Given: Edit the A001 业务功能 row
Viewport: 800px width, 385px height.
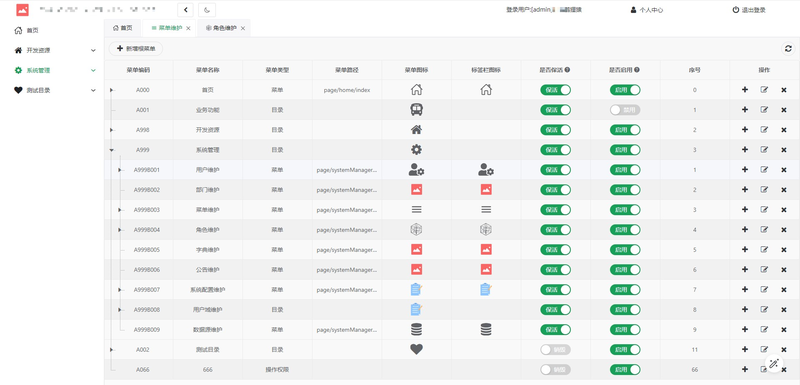Looking at the screenshot, I should (x=764, y=110).
